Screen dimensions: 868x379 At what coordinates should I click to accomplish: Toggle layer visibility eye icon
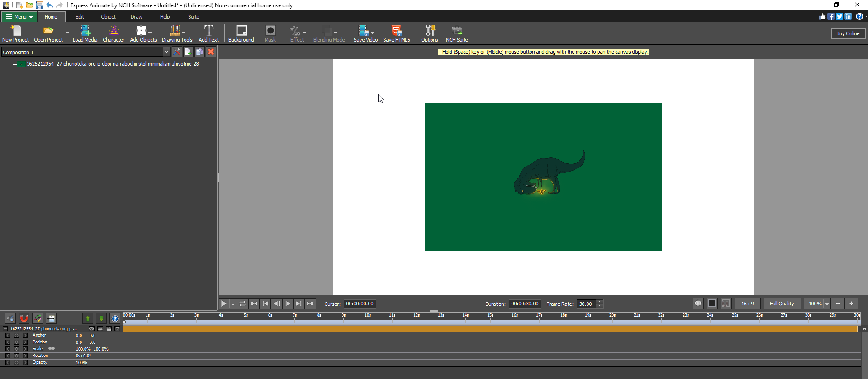click(x=92, y=329)
